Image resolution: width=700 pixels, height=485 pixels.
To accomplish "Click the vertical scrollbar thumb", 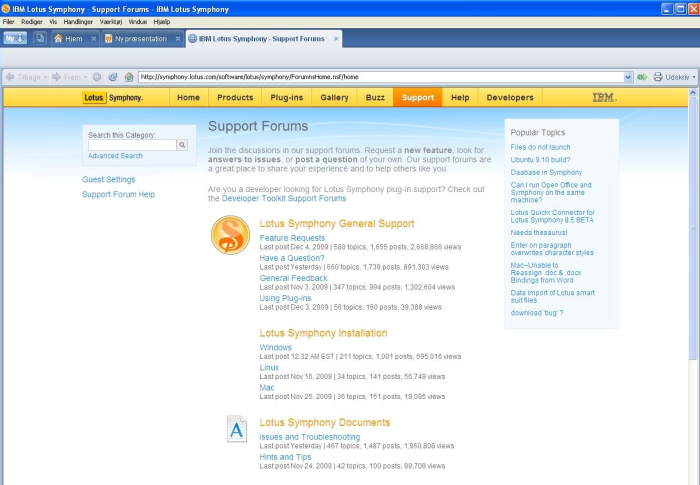I will click(693, 228).
